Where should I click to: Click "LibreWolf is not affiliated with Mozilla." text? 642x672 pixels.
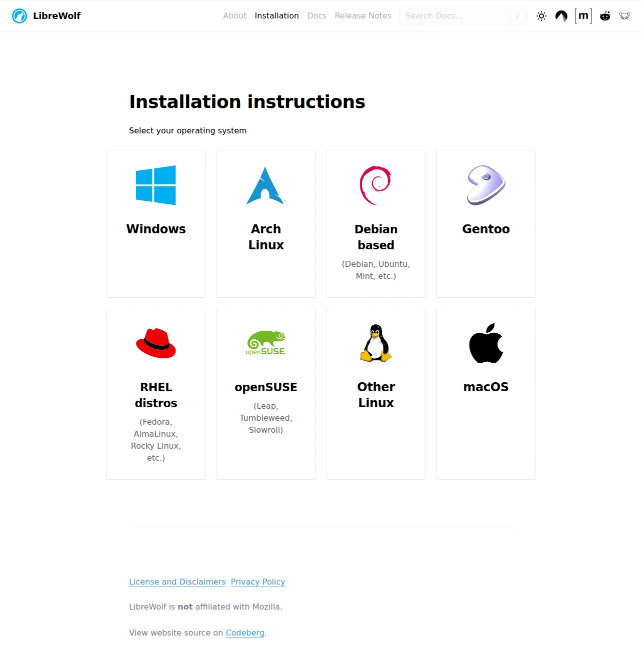pyautogui.click(x=205, y=607)
